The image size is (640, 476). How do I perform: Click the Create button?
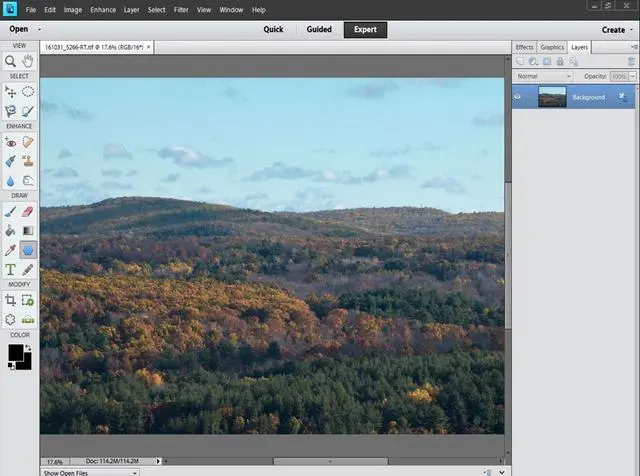click(x=613, y=30)
